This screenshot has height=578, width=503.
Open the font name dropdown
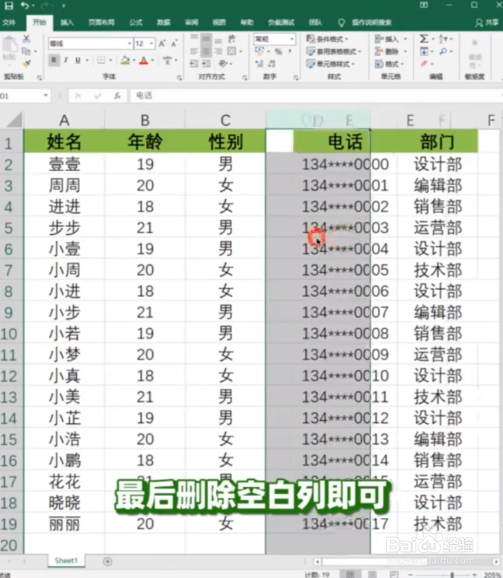tap(129, 43)
